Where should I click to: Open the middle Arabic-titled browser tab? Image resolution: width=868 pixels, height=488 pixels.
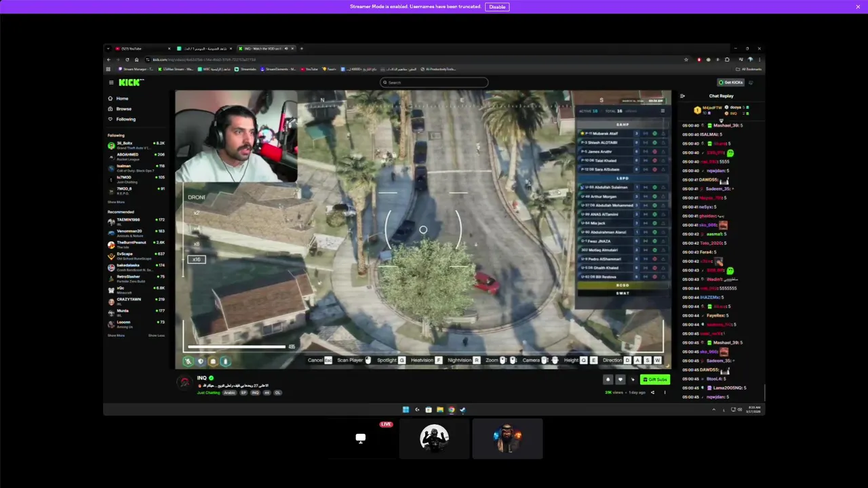(203, 49)
